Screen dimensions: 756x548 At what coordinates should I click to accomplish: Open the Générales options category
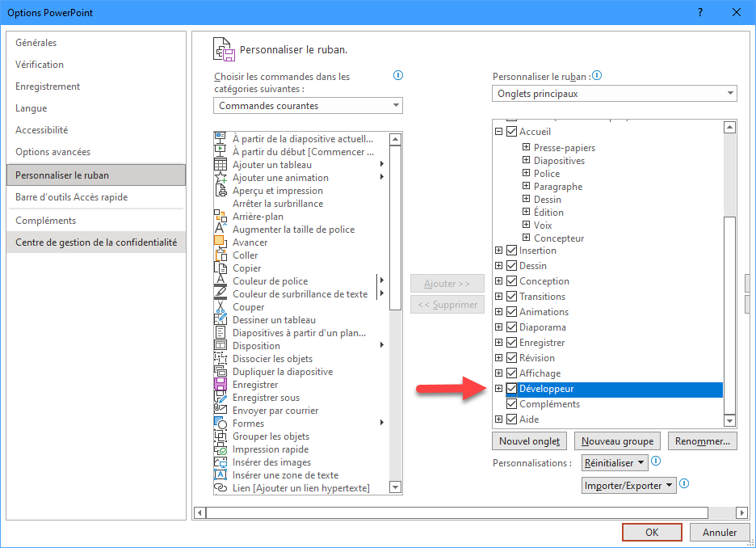pos(96,43)
